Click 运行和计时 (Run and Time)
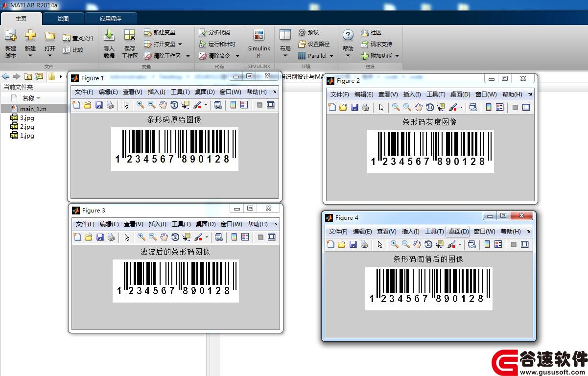 click(217, 44)
